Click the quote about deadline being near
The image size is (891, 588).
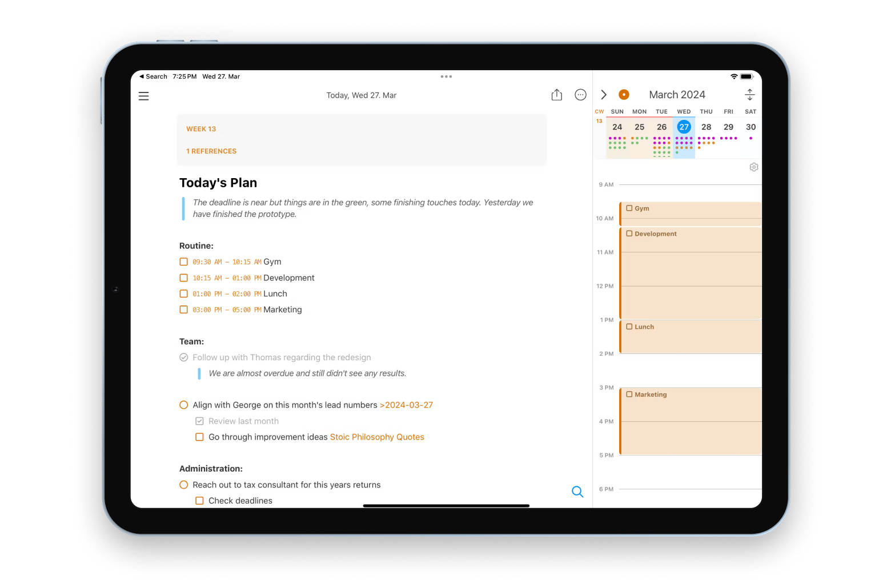pos(363,208)
